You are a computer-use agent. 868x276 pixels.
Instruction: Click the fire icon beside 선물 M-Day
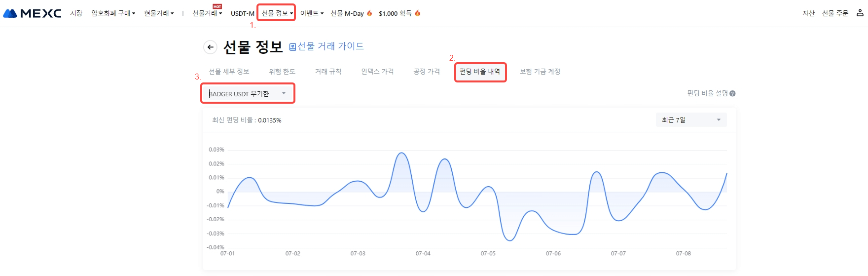(369, 13)
